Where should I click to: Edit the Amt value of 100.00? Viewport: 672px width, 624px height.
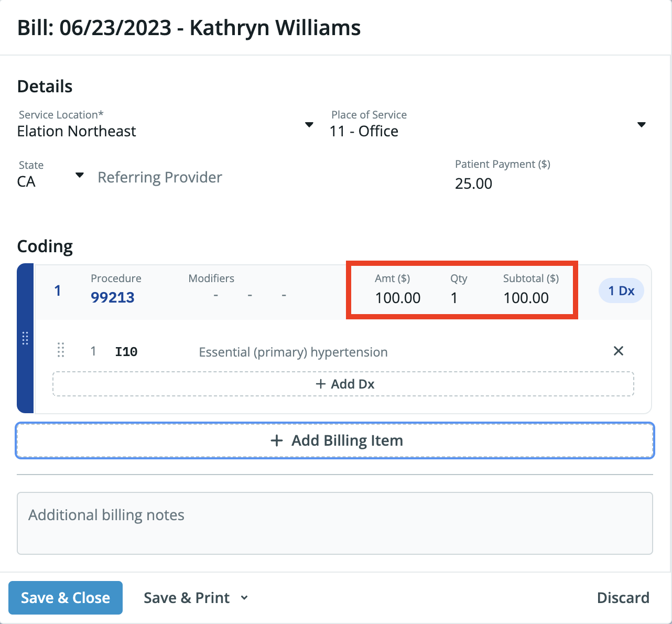tap(397, 298)
